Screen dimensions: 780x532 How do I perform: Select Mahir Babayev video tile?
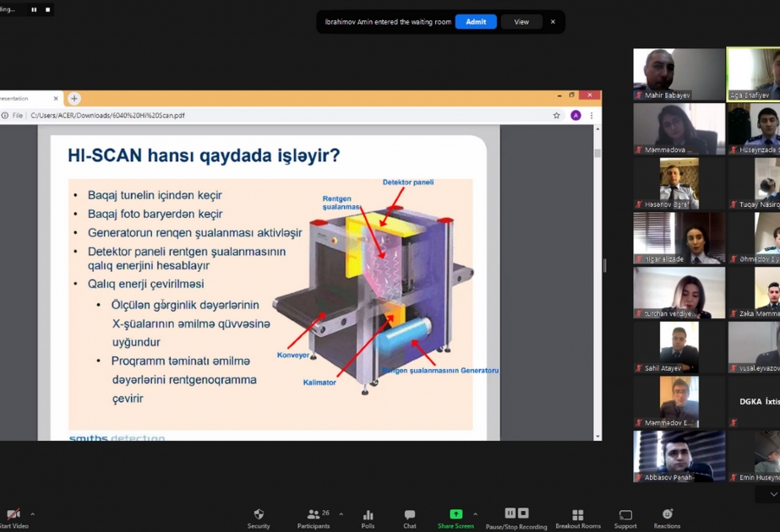coord(679,74)
